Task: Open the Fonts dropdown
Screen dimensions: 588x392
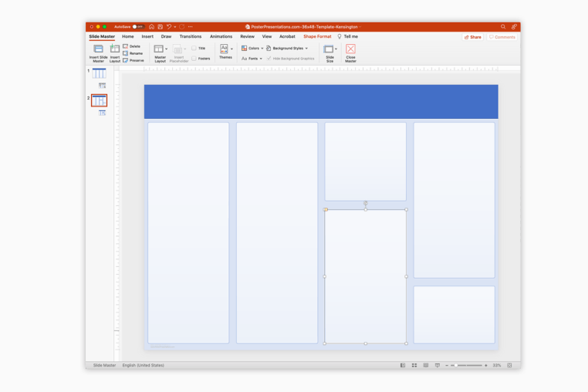Action: click(252, 59)
